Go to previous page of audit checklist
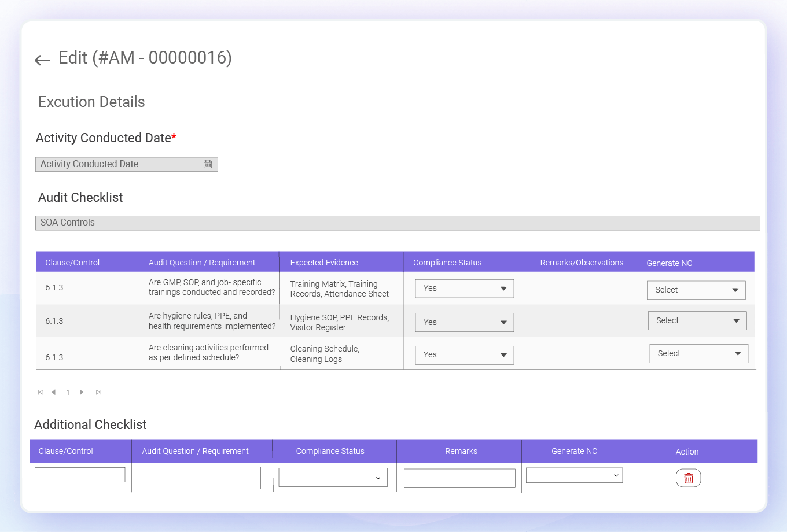 (x=53, y=392)
